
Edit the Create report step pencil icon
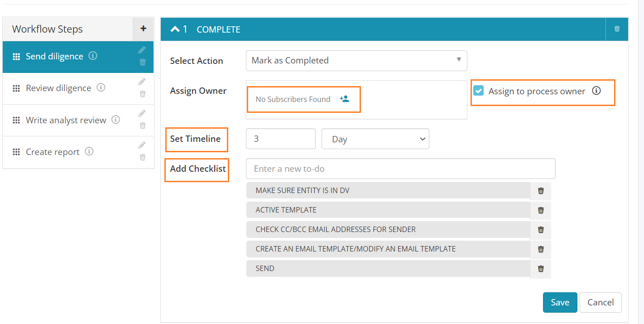pos(142,145)
